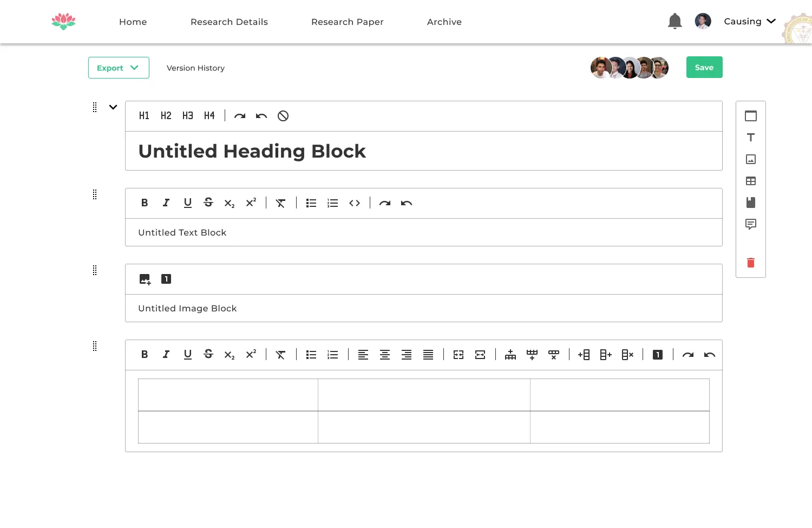Toggle bold in the text block toolbar

(145, 203)
